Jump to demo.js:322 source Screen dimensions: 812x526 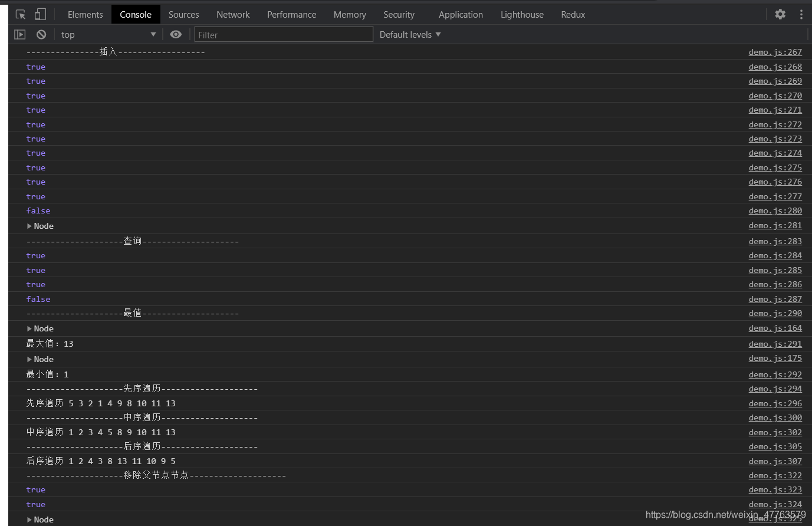[x=775, y=475]
